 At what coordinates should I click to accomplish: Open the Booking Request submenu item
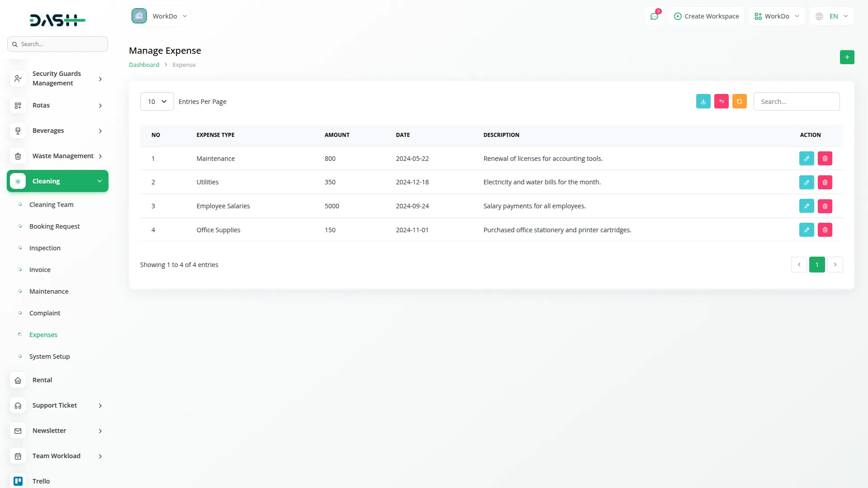click(x=54, y=226)
